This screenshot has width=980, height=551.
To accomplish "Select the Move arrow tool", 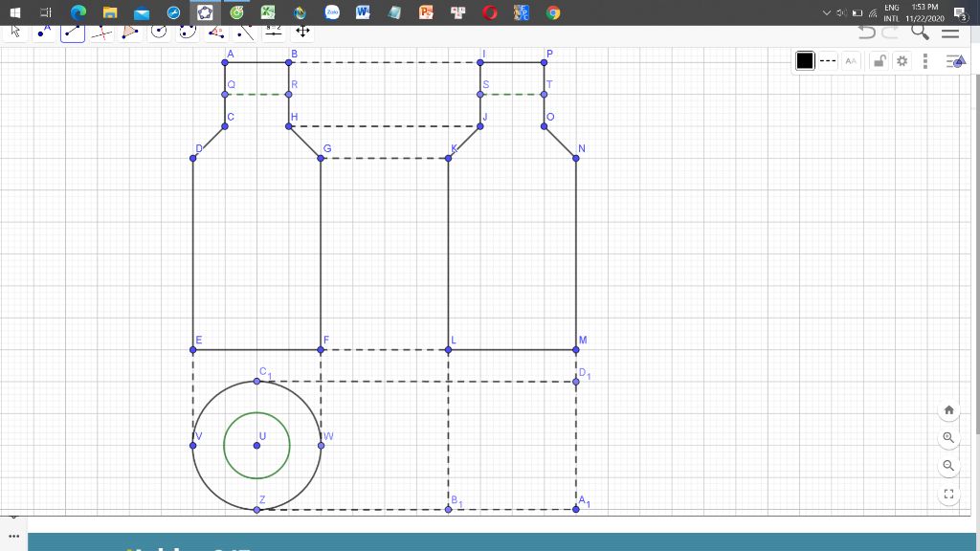I will [14, 32].
